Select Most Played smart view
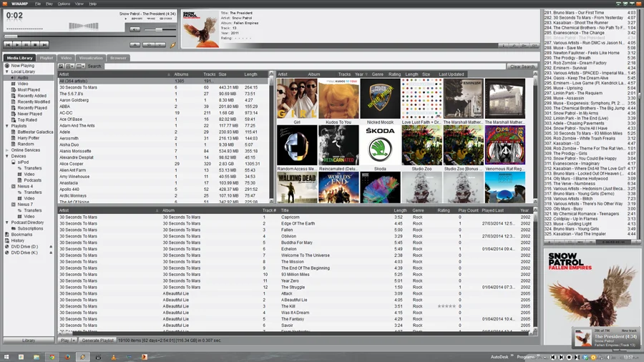 (29, 89)
